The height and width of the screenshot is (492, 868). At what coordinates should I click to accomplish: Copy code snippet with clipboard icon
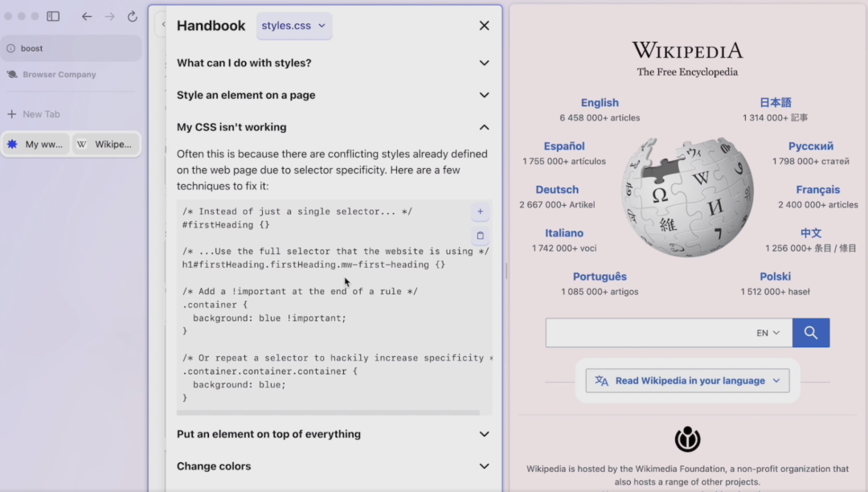point(480,236)
